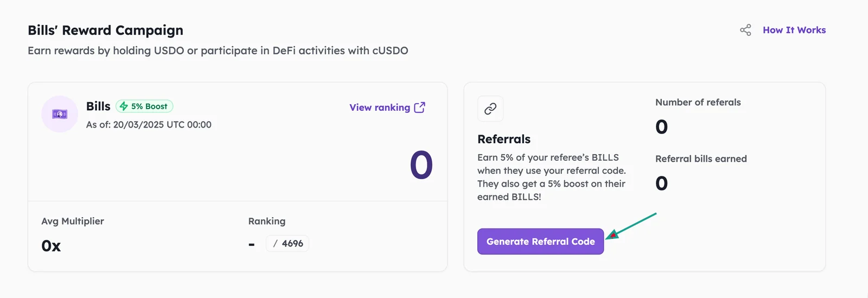Click the Referrals section heading
The height and width of the screenshot is (298, 868).
pyautogui.click(x=504, y=139)
